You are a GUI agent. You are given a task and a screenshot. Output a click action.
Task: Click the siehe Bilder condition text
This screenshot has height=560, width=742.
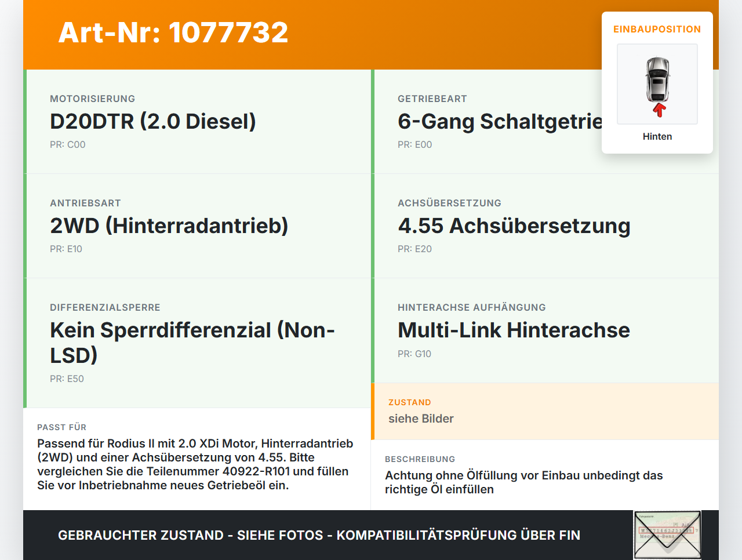tap(421, 419)
